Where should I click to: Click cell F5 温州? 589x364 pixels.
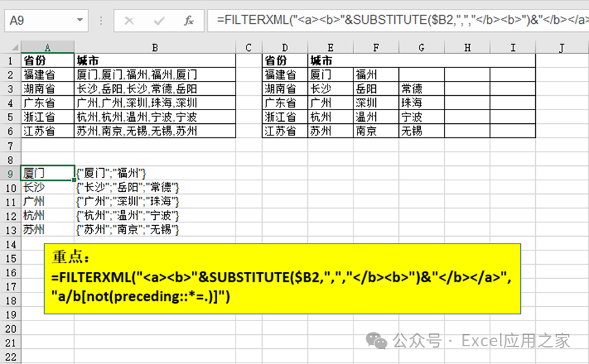point(376,117)
